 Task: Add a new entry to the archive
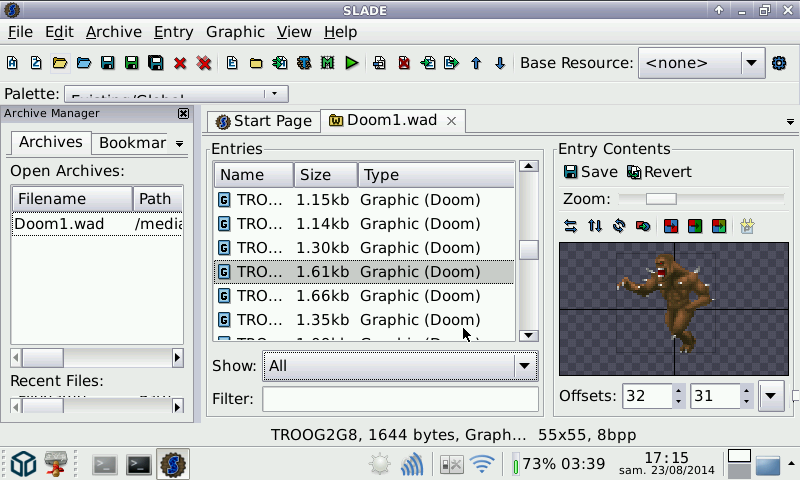pyautogui.click(x=232, y=63)
